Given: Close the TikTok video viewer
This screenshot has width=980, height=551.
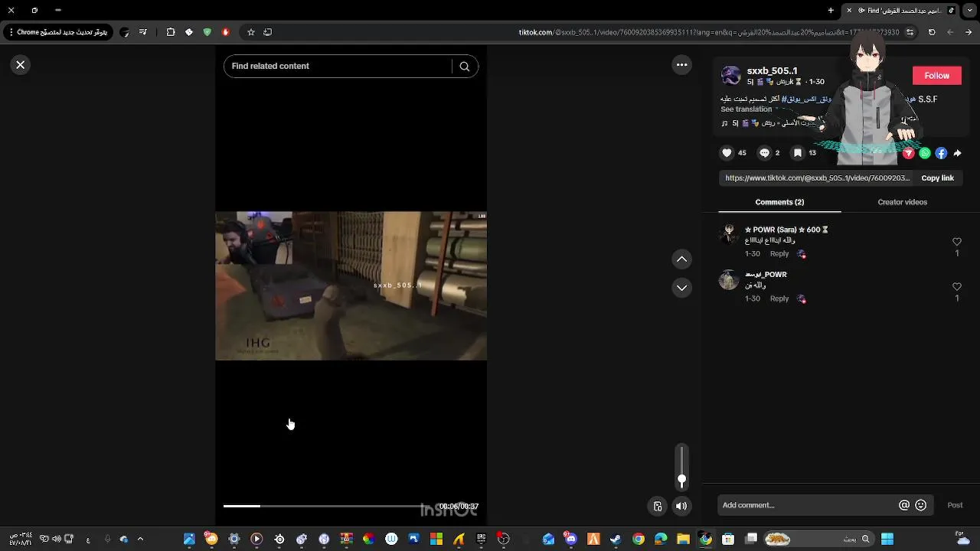Looking at the screenshot, I should [21, 65].
